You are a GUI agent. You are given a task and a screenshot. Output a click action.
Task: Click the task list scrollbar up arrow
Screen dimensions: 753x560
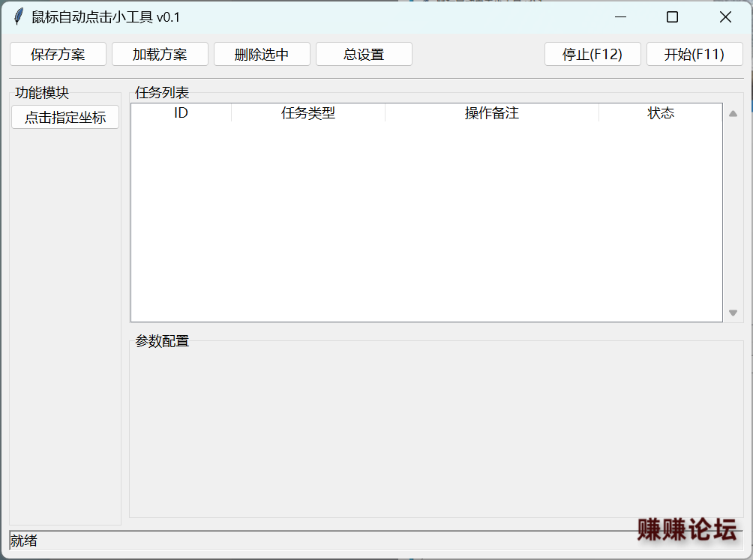(x=733, y=114)
